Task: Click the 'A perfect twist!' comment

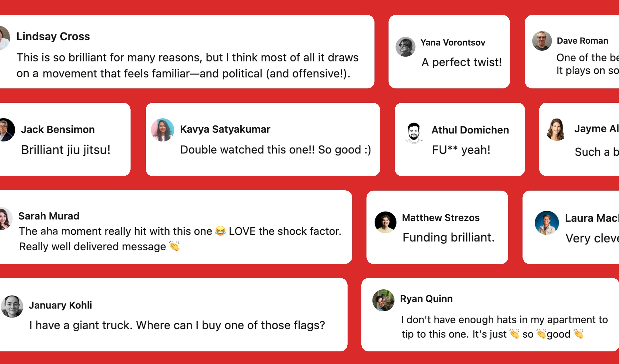Action: (462, 62)
